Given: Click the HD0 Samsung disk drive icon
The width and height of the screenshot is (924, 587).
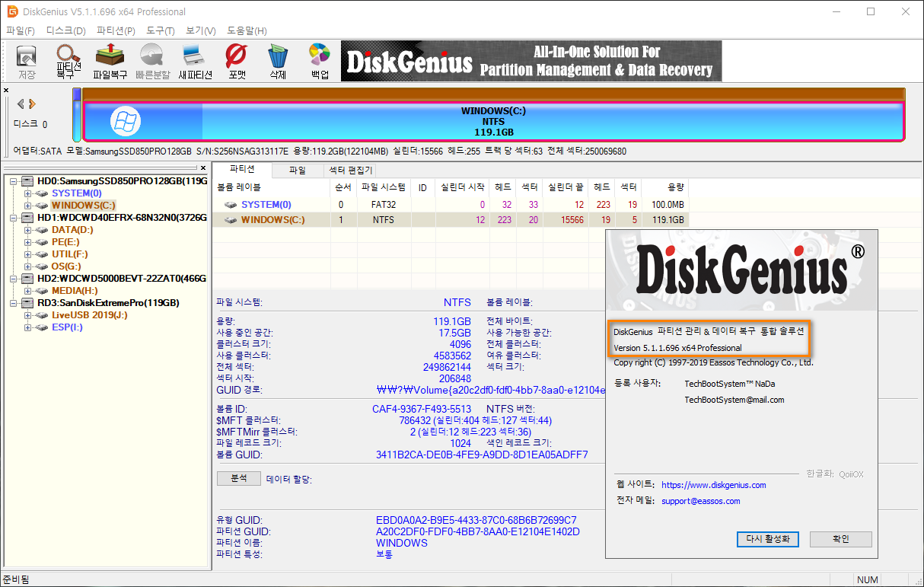Looking at the screenshot, I should click(x=27, y=181).
